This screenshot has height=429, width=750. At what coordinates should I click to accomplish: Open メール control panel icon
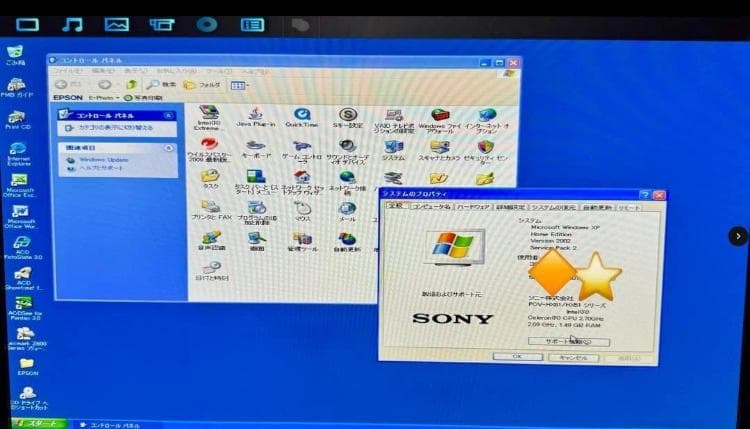click(x=347, y=211)
